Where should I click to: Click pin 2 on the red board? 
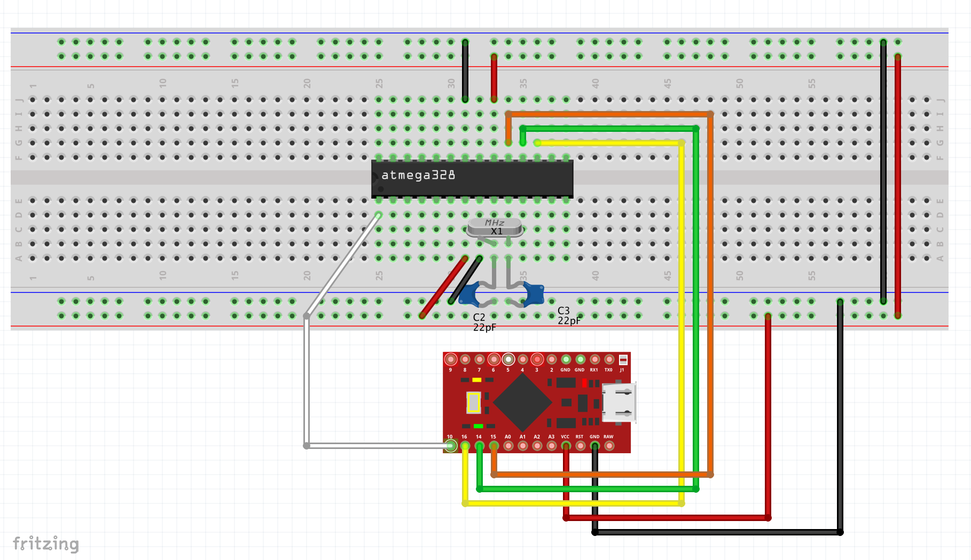pyautogui.click(x=552, y=360)
